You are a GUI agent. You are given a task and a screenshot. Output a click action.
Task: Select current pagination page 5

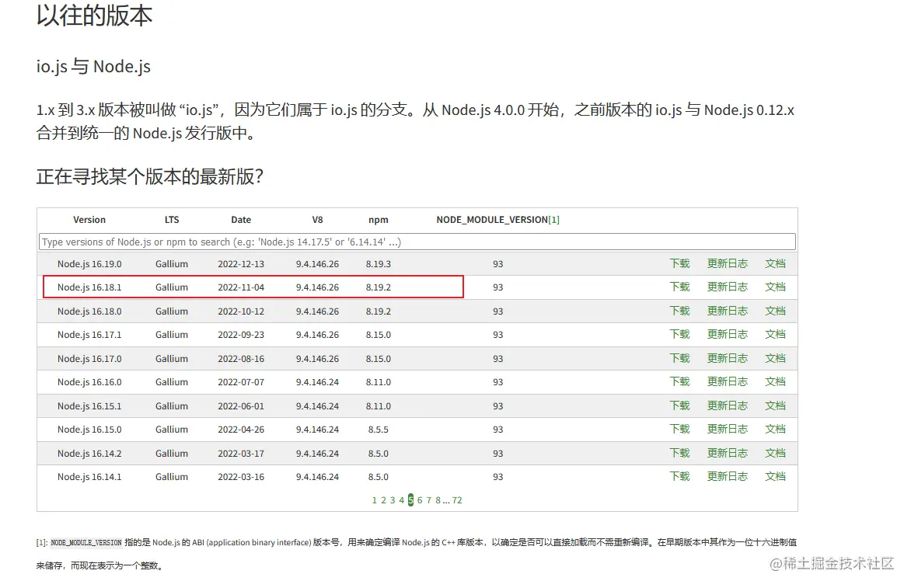coord(410,500)
